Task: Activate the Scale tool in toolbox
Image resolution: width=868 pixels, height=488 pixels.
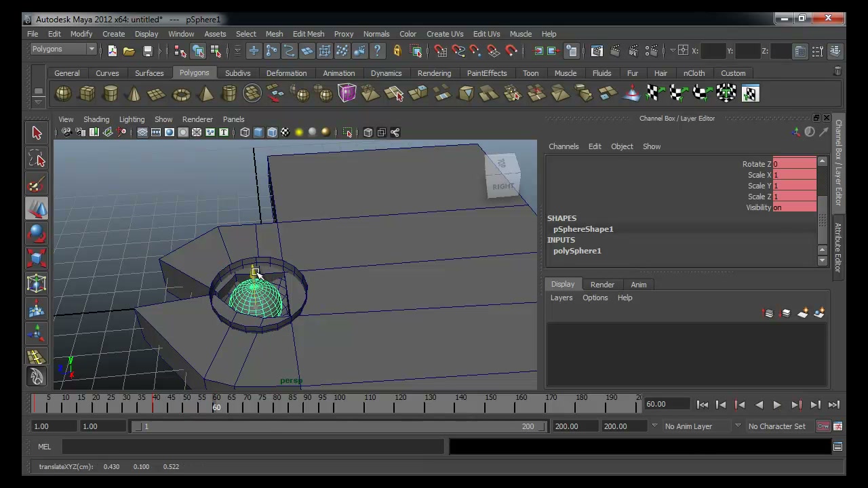Action: 37,259
